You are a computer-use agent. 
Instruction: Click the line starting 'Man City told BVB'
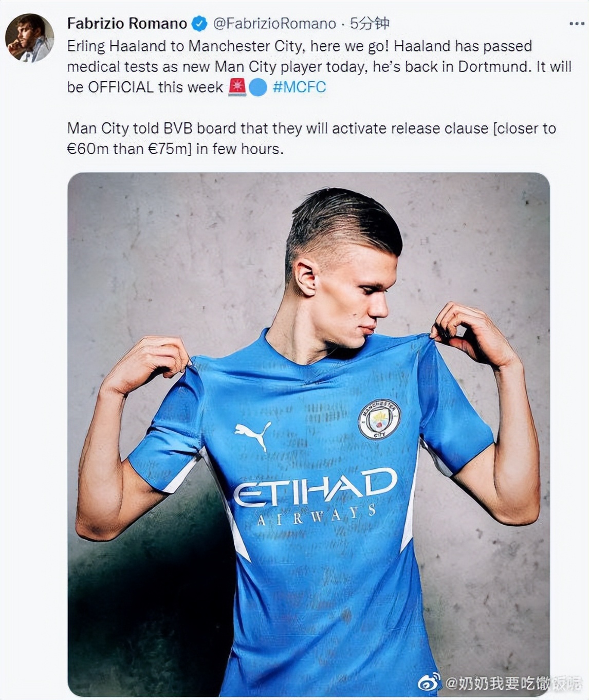coord(311,128)
